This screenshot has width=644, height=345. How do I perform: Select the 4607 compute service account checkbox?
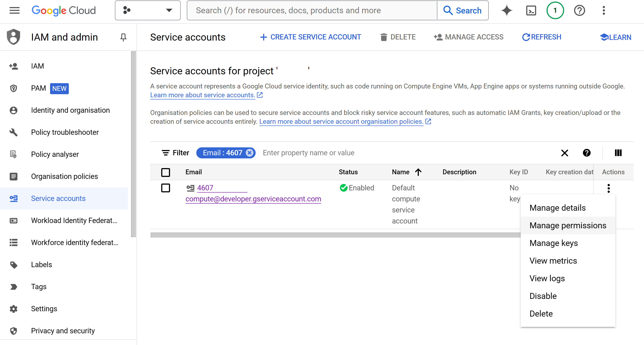tap(165, 188)
